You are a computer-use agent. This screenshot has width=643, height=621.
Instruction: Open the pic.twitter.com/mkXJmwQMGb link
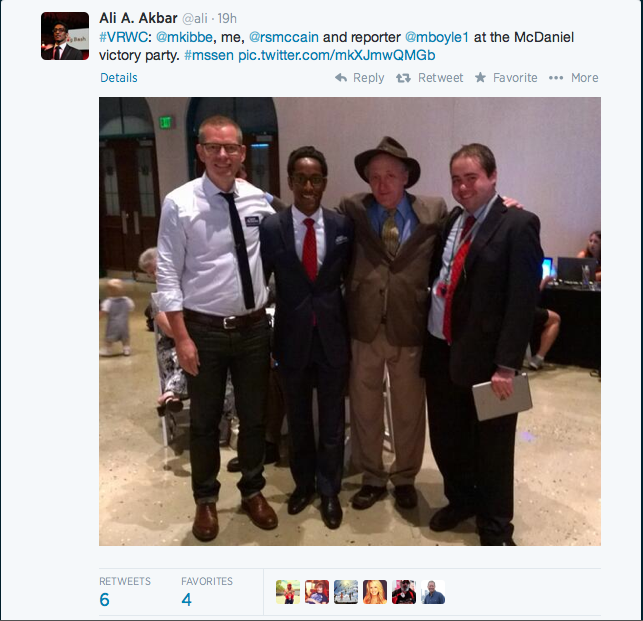coord(337,55)
